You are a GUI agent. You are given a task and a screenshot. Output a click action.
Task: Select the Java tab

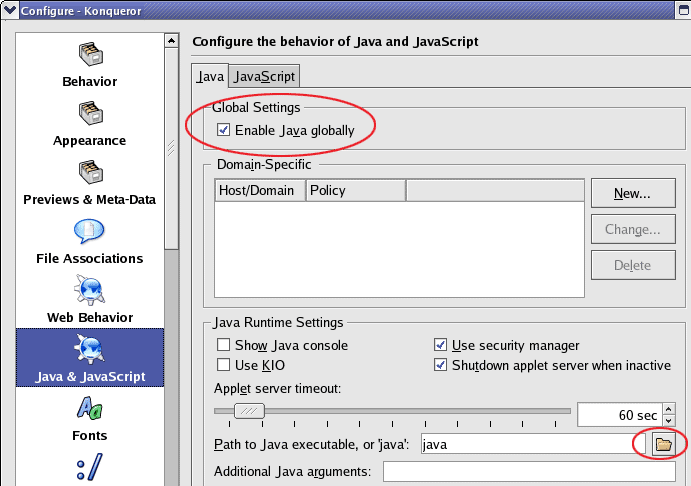click(x=210, y=76)
